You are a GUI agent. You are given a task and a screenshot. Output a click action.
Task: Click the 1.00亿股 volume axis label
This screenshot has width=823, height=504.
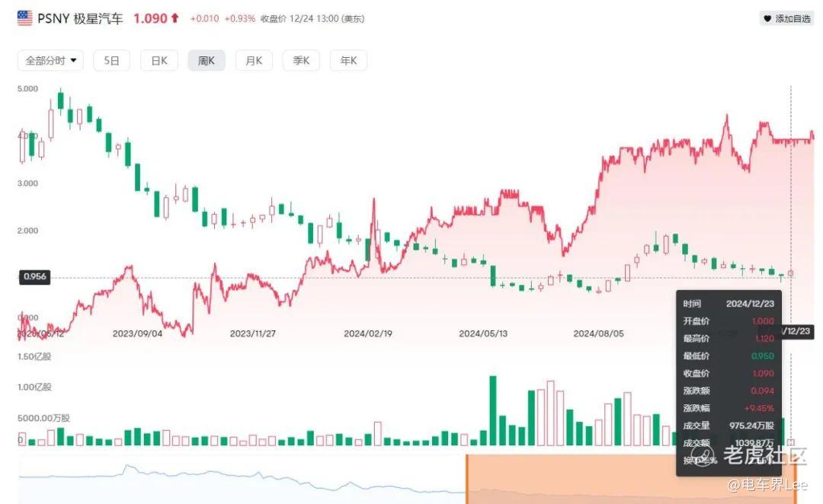pos(34,387)
